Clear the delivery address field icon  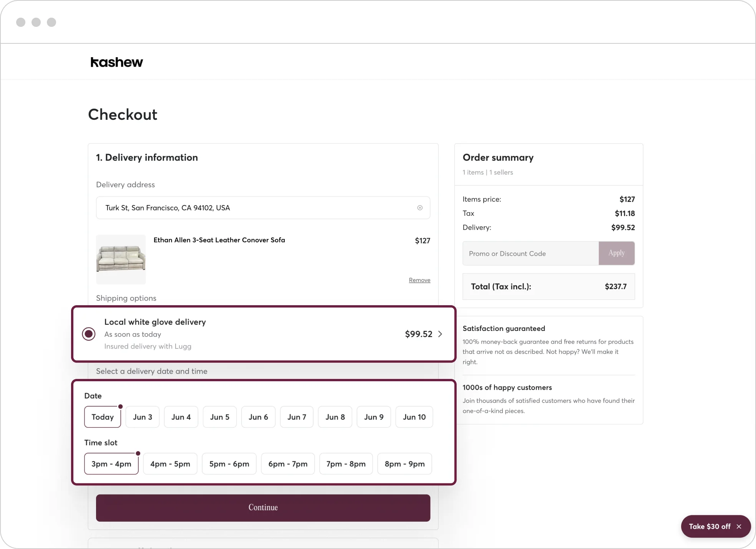coord(420,208)
